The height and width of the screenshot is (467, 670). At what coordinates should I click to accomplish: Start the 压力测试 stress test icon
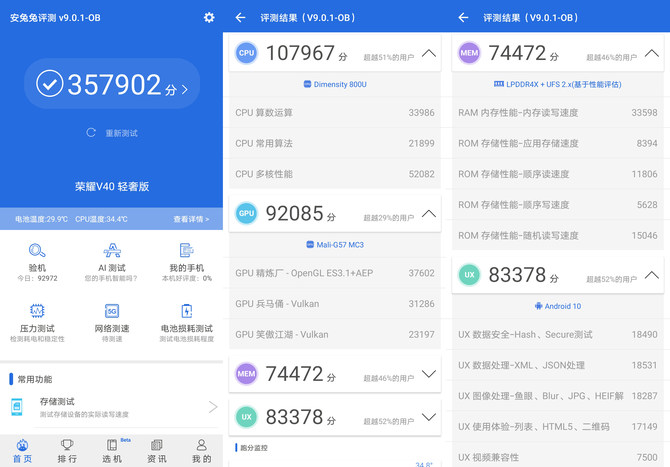click(x=37, y=311)
